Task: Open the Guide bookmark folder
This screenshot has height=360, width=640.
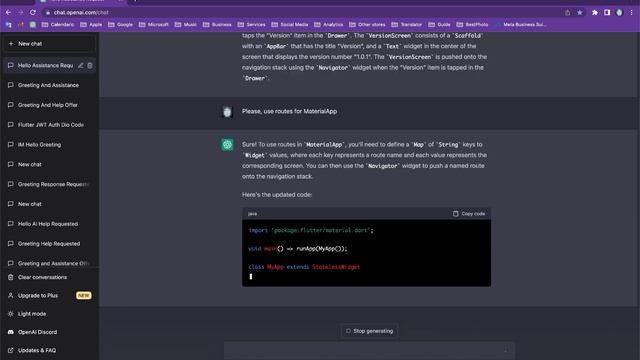Action: pos(439,24)
